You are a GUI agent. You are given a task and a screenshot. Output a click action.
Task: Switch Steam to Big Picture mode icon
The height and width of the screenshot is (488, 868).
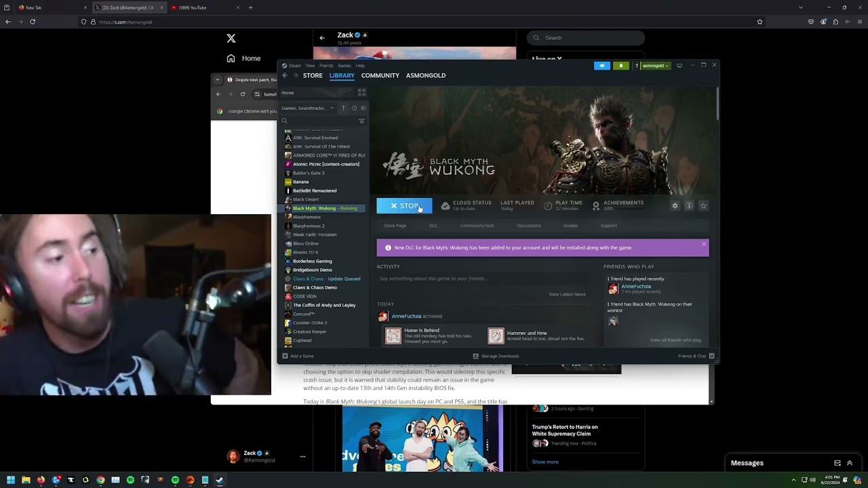tap(679, 66)
